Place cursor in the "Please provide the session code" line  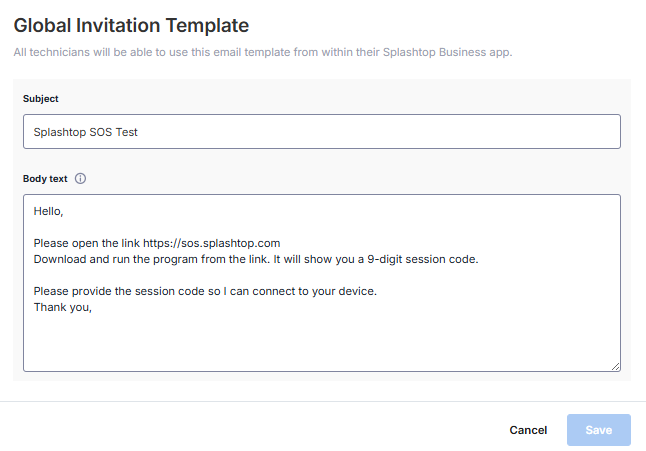(x=205, y=291)
